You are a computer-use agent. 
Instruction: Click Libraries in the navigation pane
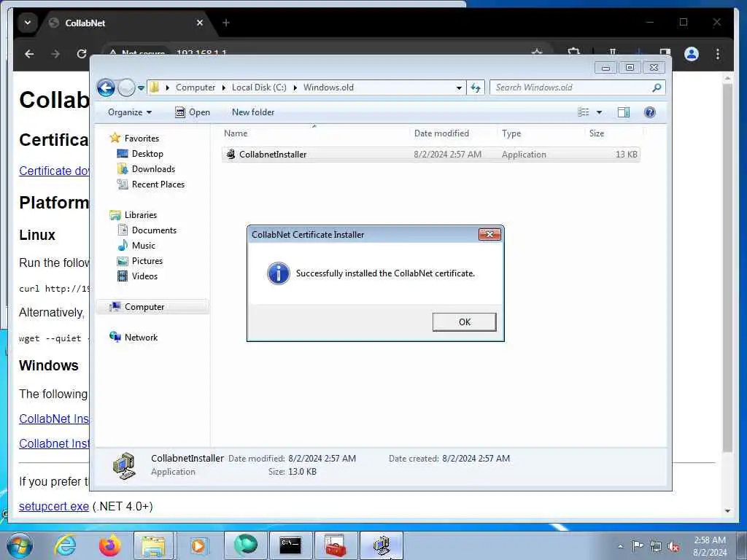(141, 215)
